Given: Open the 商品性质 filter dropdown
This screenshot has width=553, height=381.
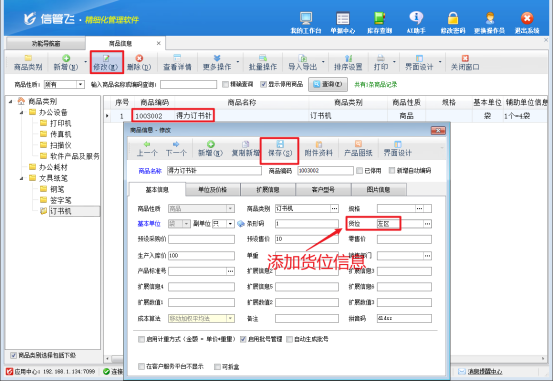Looking at the screenshot, I should point(80,85).
